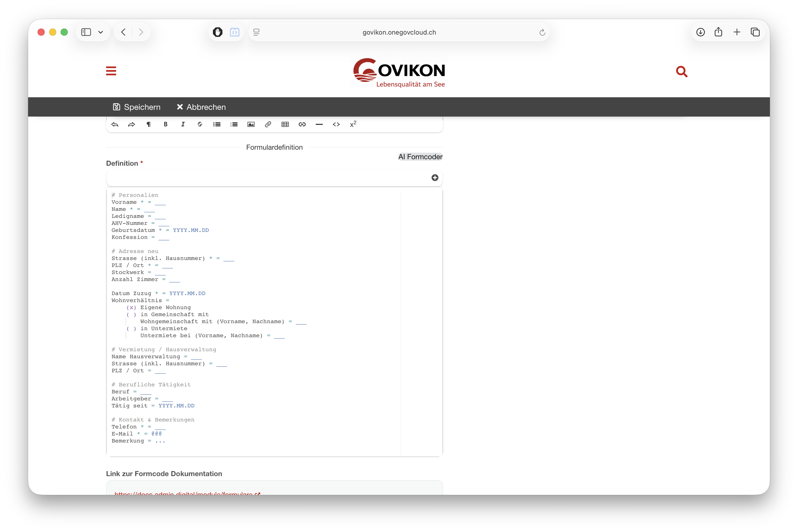Expand the plus menu in Definition bar
Screen dimensions: 798x532
click(435, 178)
